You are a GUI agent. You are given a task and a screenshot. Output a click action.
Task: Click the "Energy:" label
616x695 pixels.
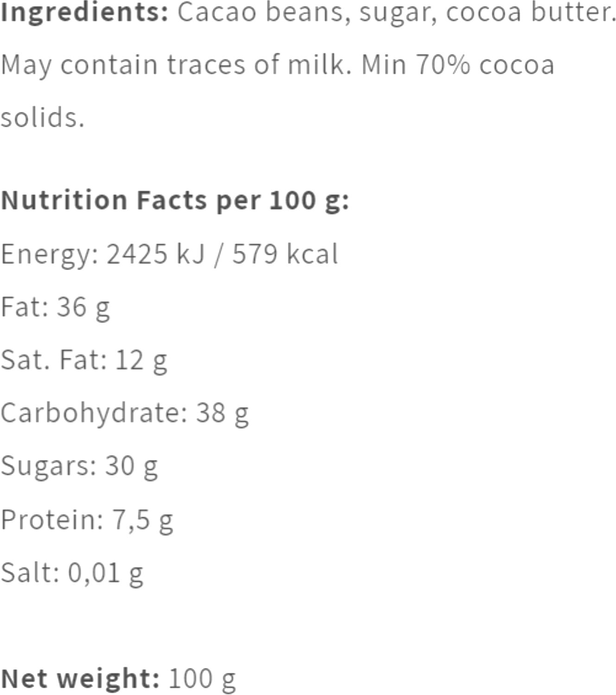coord(50,254)
